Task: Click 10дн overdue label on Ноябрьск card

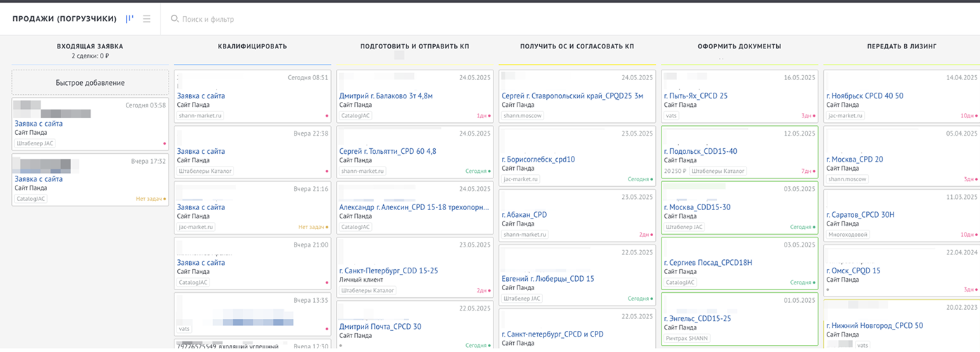Action: click(x=969, y=115)
